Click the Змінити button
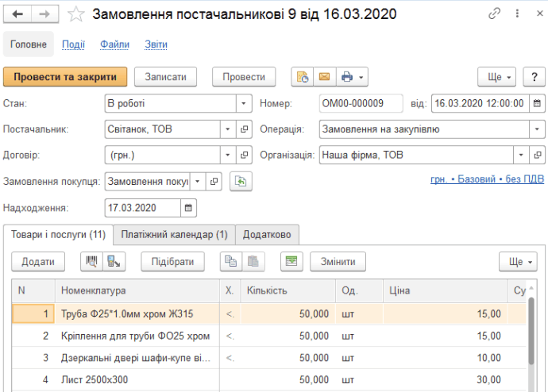548x392 pixels. [338, 261]
